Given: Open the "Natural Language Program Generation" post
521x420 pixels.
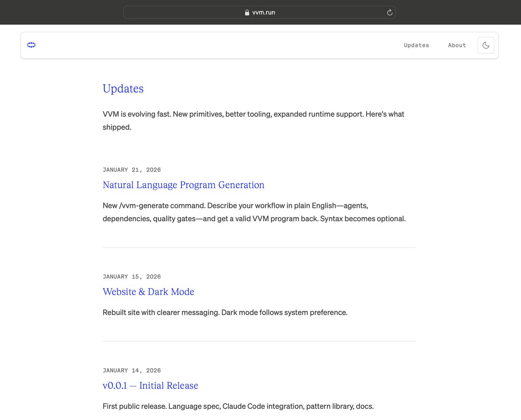Looking at the screenshot, I should click(x=183, y=185).
